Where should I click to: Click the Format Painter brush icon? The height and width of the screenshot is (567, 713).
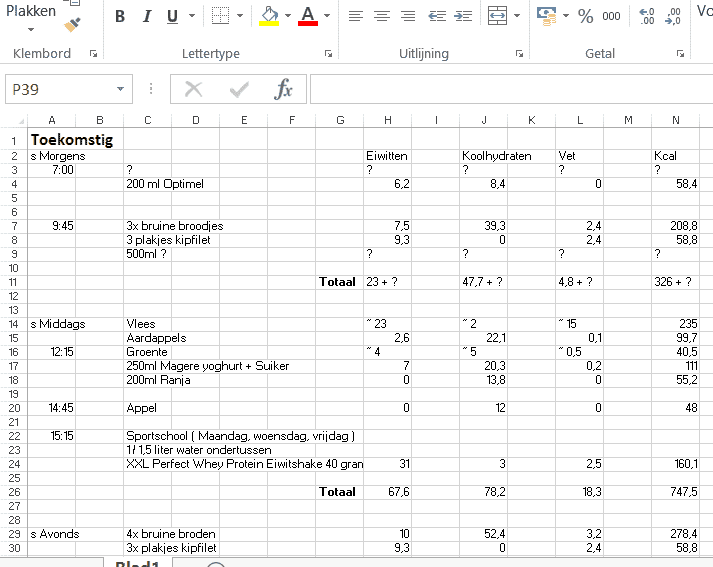[72, 24]
